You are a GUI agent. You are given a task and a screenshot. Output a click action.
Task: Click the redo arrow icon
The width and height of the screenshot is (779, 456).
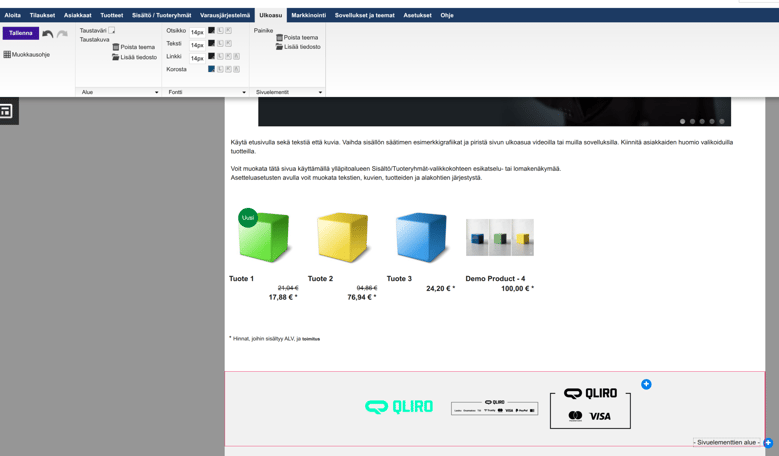tap(62, 34)
